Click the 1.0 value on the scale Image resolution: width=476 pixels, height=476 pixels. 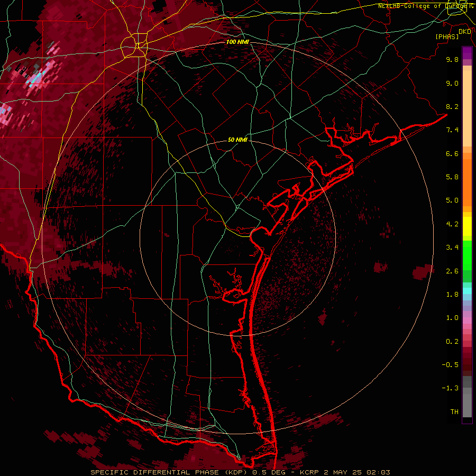452,318
